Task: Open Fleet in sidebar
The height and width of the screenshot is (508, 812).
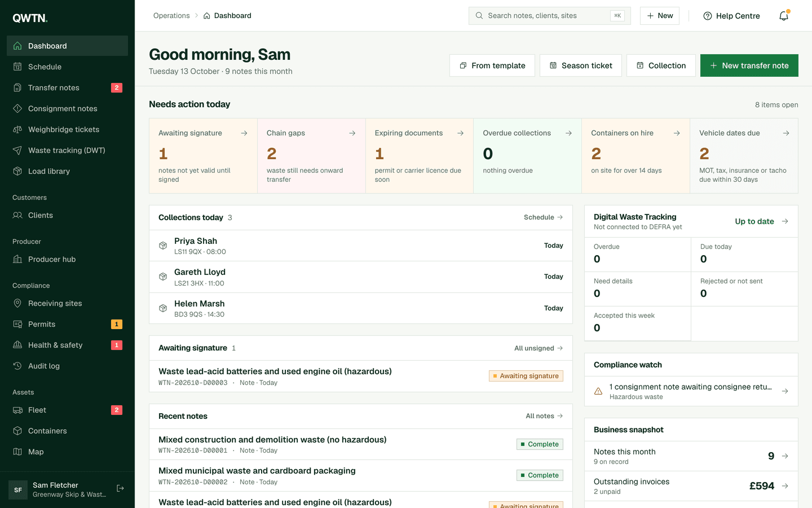Action: [x=67, y=410]
